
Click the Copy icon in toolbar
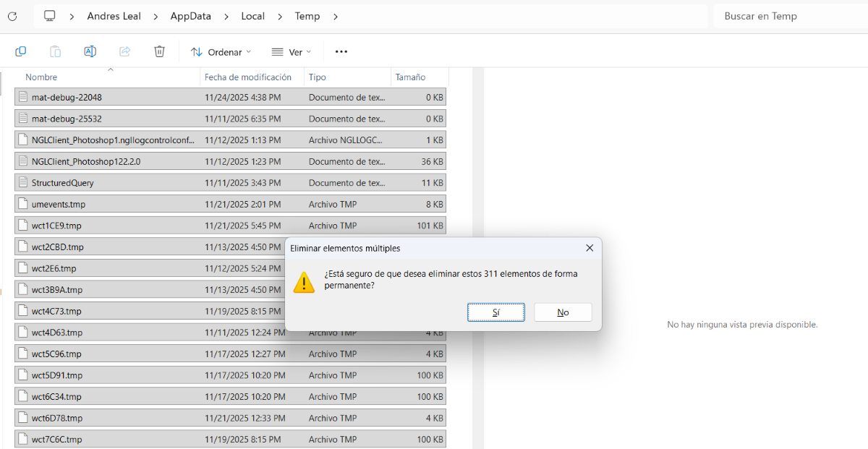tap(21, 51)
